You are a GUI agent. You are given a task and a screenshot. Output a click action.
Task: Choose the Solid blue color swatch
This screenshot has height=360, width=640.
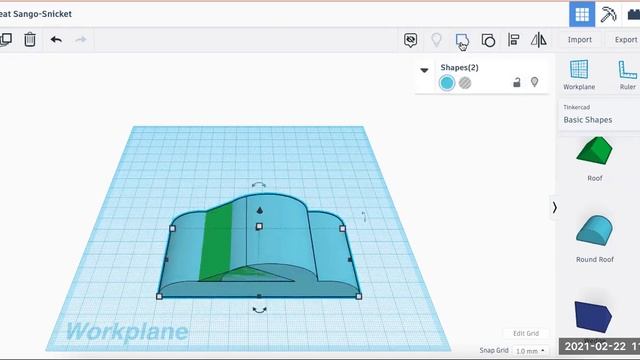tap(447, 83)
